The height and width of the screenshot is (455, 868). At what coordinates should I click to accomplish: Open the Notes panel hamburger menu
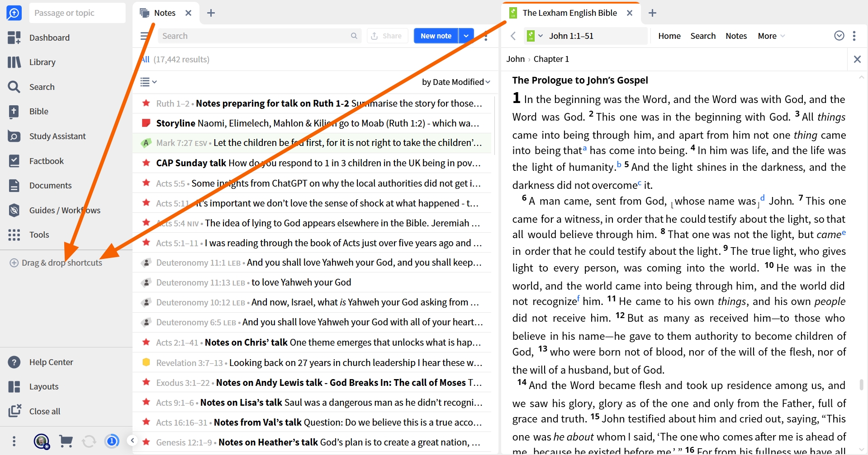[x=145, y=36]
